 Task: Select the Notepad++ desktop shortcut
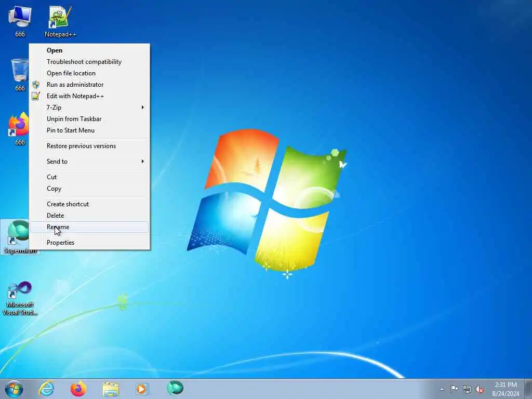(x=60, y=21)
